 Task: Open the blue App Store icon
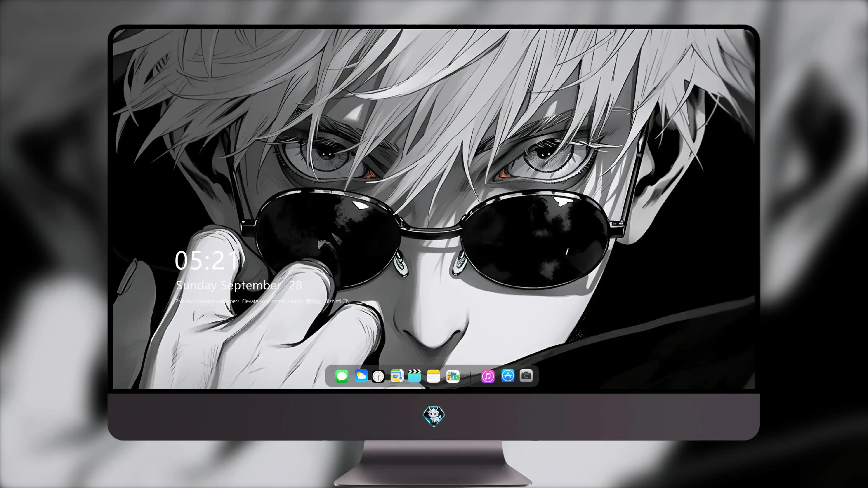pos(508,375)
